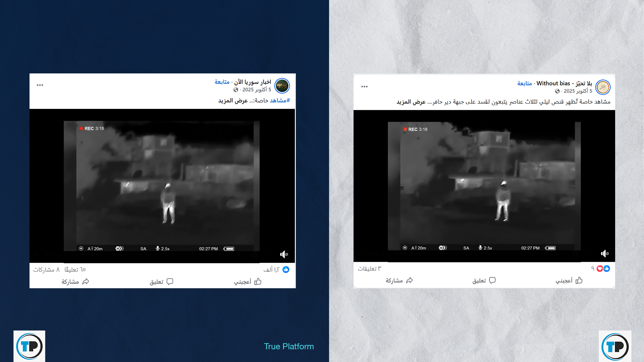Click comment button under left post
Image resolution: width=644 pixels, height=362 pixels.
tap(161, 282)
